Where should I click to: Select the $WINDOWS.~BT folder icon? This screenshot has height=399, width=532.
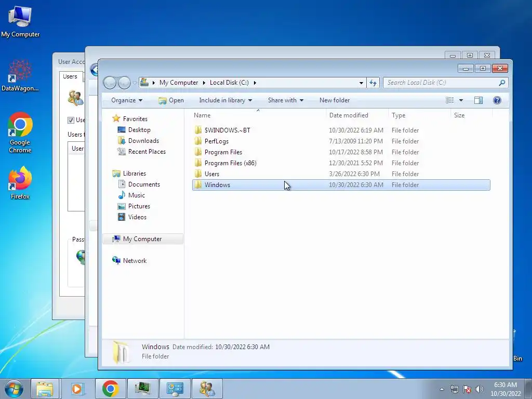(x=198, y=130)
